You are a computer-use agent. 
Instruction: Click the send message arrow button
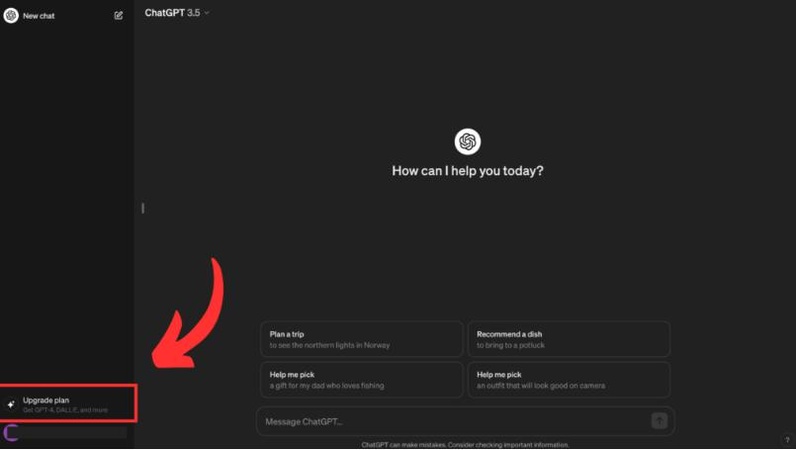659,421
